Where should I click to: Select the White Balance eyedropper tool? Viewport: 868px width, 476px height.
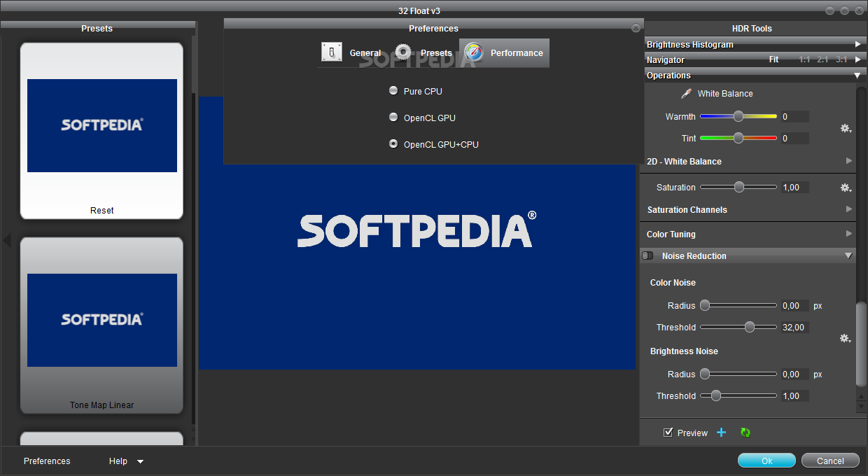[x=687, y=93]
